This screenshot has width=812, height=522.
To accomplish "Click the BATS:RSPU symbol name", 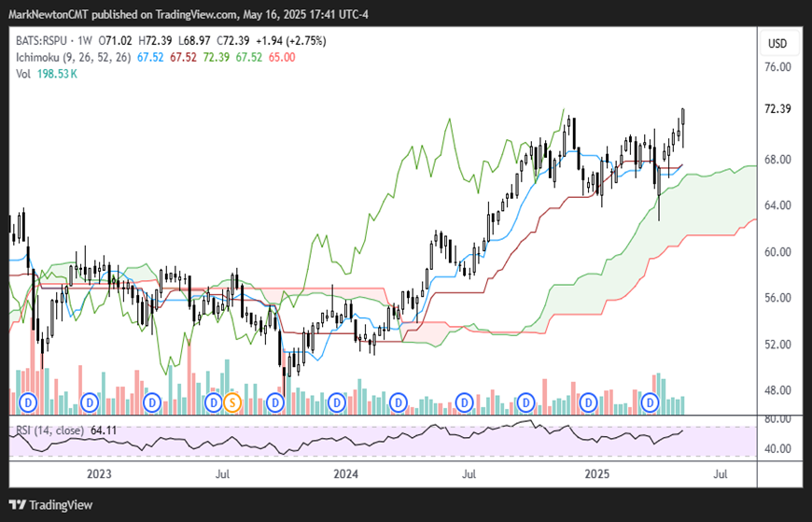I will (x=41, y=41).
